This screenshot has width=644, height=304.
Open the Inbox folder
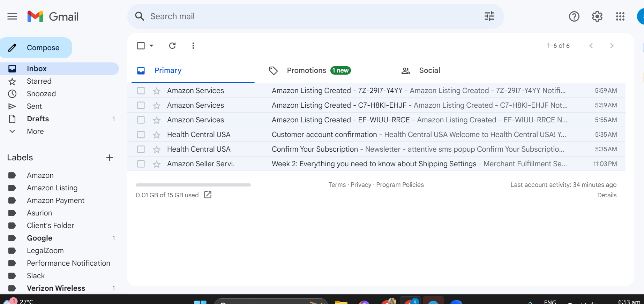tap(59, 69)
